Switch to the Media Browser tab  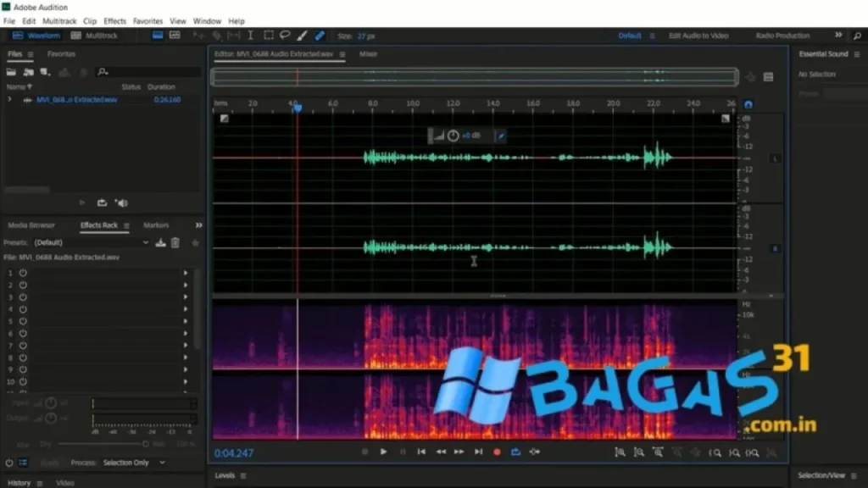(31, 225)
